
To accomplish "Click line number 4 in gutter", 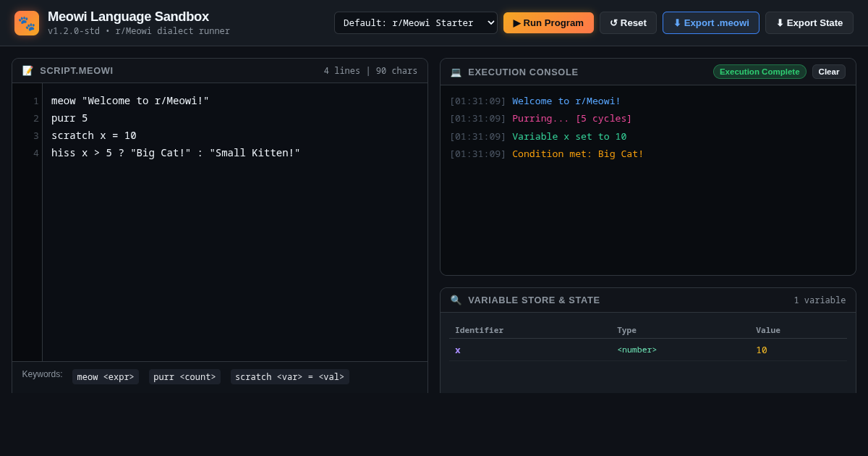I will (35, 153).
